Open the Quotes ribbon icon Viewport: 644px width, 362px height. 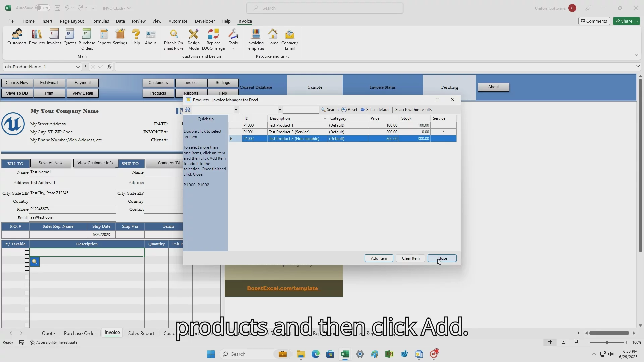pos(70,37)
